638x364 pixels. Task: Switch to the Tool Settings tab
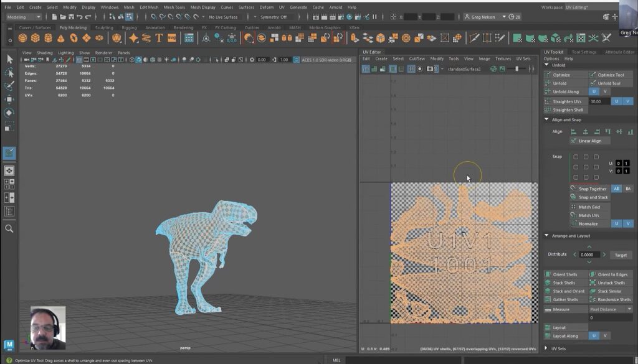coord(584,52)
